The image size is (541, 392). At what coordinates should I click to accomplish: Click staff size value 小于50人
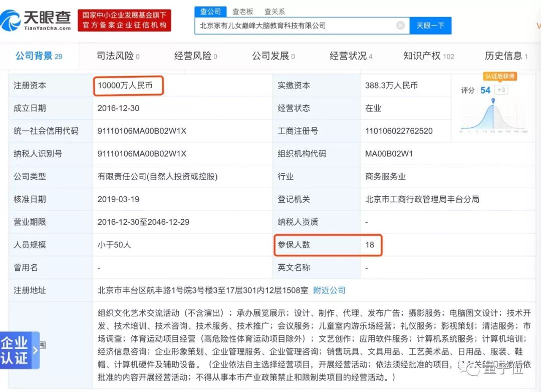pos(114,245)
